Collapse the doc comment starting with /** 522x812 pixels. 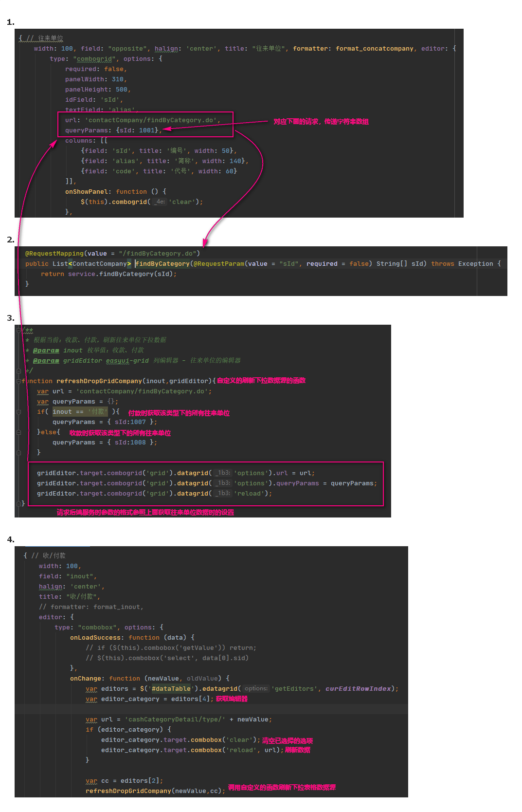[x=18, y=330]
